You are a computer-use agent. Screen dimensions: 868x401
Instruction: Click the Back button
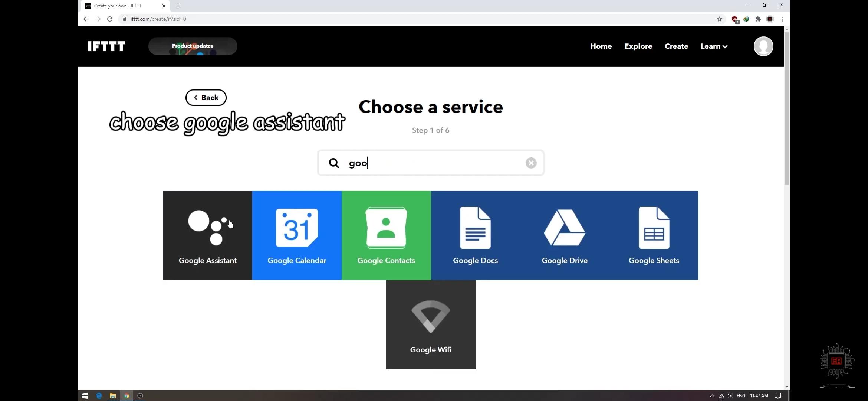(x=206, y=98)
